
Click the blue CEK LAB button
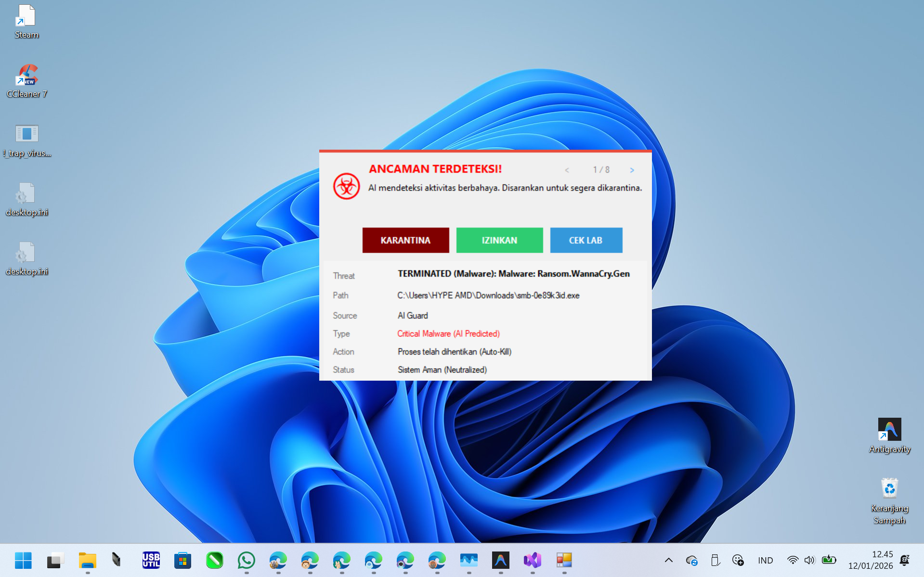586,240
